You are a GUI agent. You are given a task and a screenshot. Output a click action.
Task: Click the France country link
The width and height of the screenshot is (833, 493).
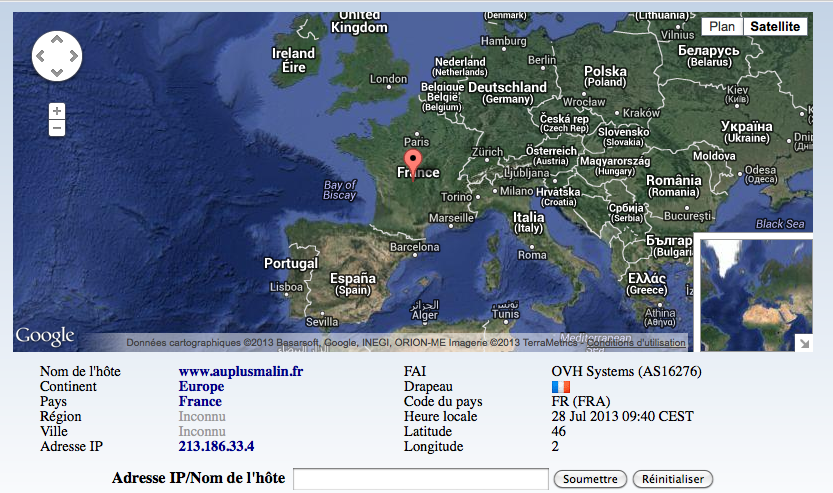pyautogui.click(x=200, y=401)
